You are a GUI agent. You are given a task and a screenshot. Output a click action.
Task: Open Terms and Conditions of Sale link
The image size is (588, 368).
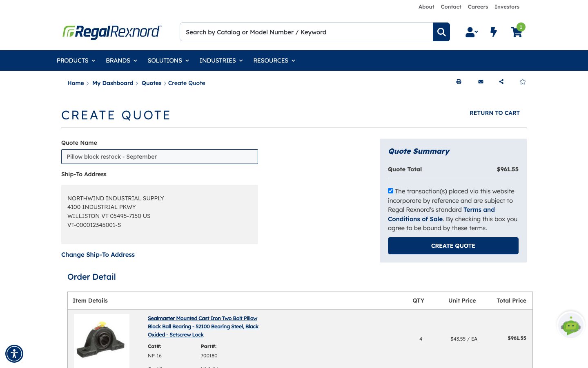click(x=441, y=214)
